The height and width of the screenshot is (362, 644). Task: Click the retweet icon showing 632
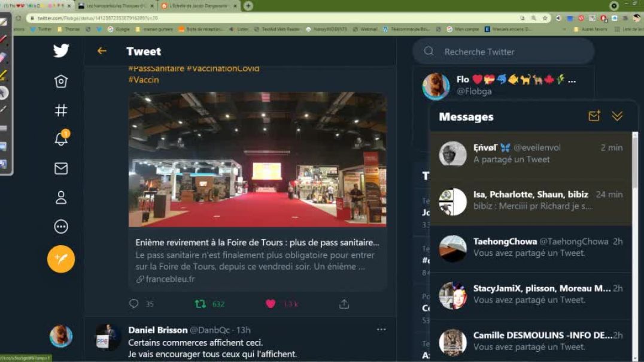point(200,304)
